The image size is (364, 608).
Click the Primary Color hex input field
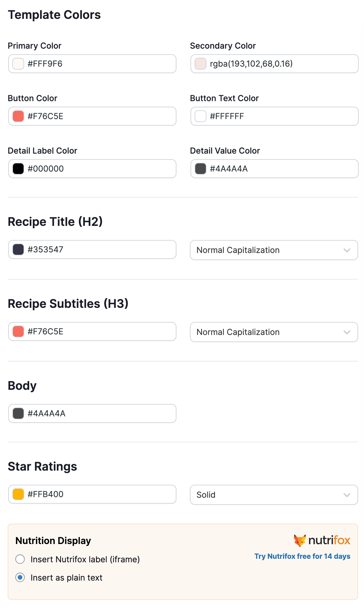pyautogui.click(x=100, y=64)
